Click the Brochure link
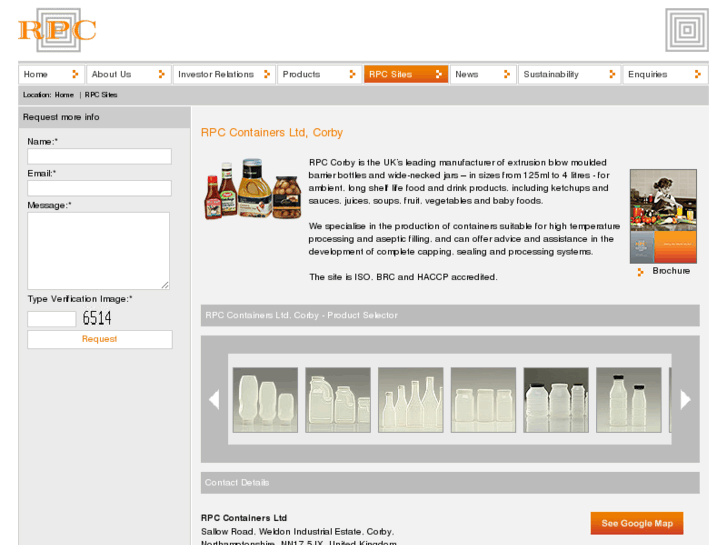The image size is (727, 545). pyautogui.click(x=671, y=271)
